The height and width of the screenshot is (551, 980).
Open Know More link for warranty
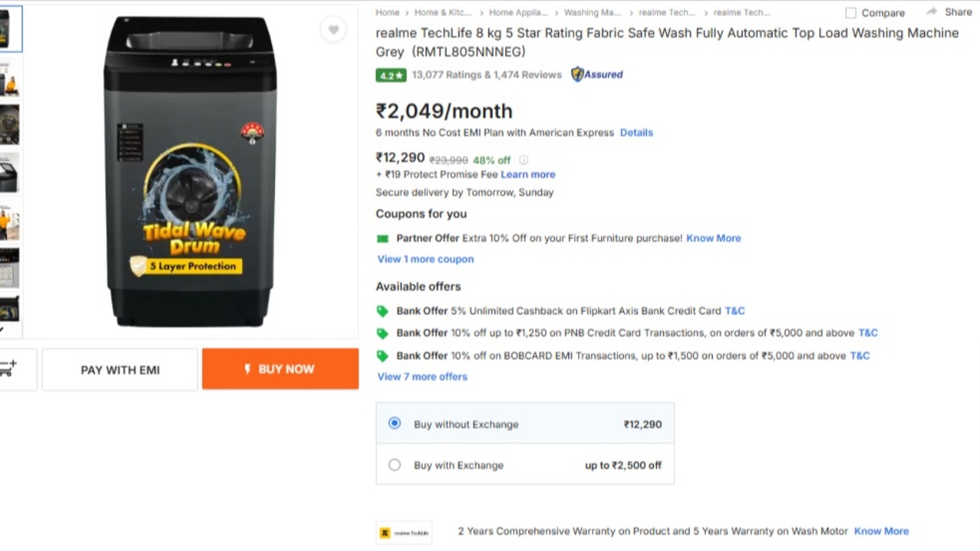881,531
